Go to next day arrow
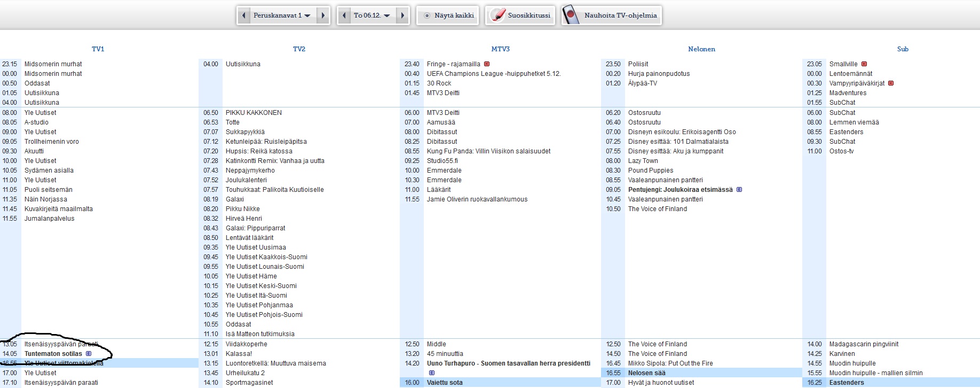 coord(403,15)
